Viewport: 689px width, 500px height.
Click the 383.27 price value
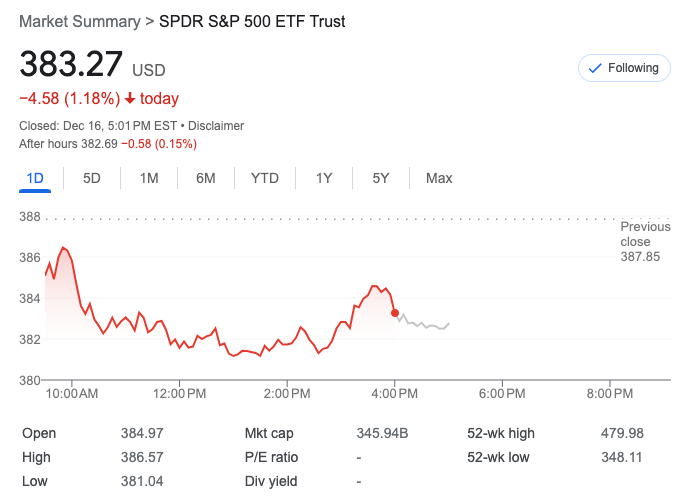[70, 66]
